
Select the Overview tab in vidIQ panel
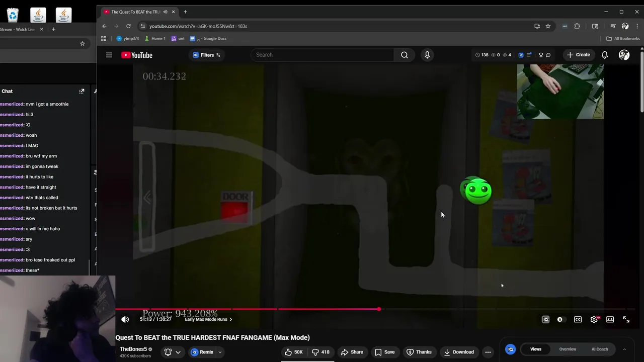click(x=568, y=349)
